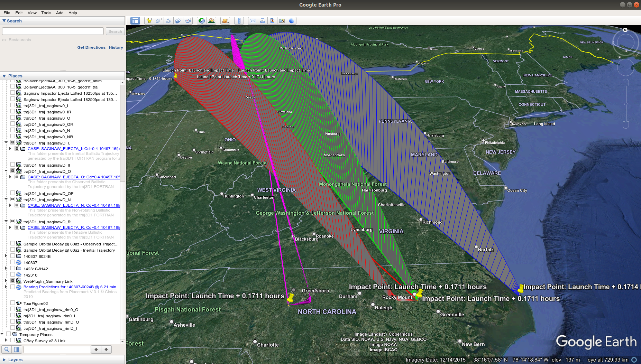
Task: Click the N compass north indicator
Action: [x=625, y=30]
